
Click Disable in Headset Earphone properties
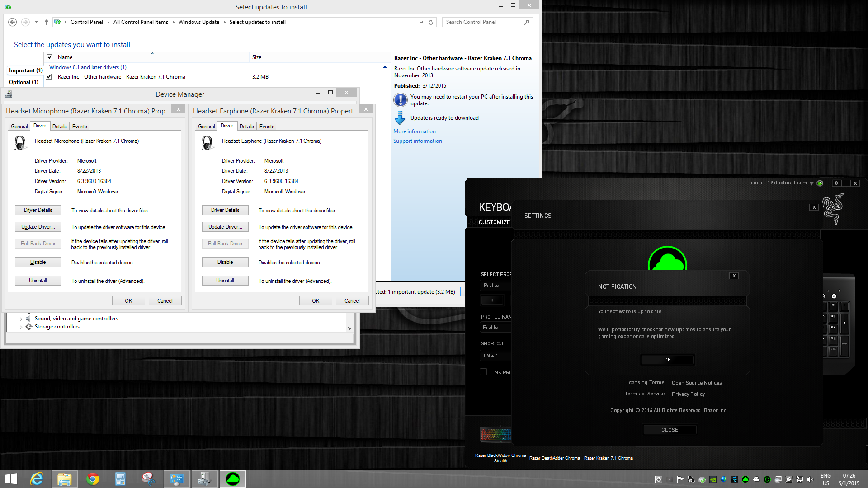pos(225,262)
